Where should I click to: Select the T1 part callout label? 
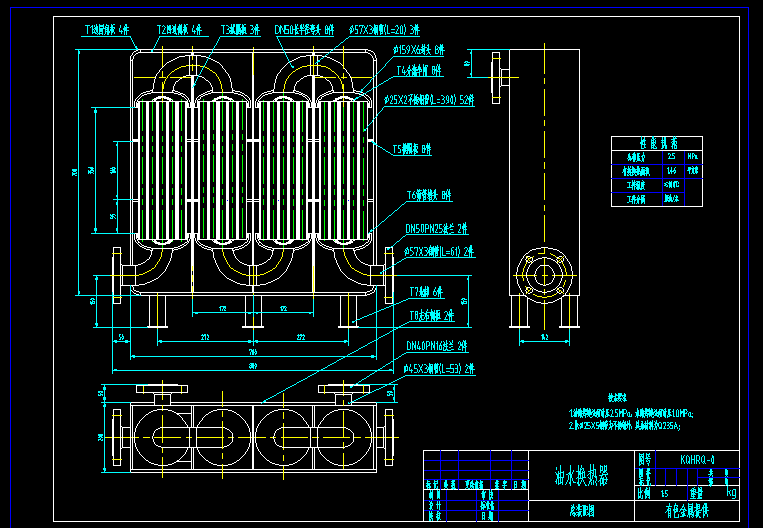[x=108, y=30]
